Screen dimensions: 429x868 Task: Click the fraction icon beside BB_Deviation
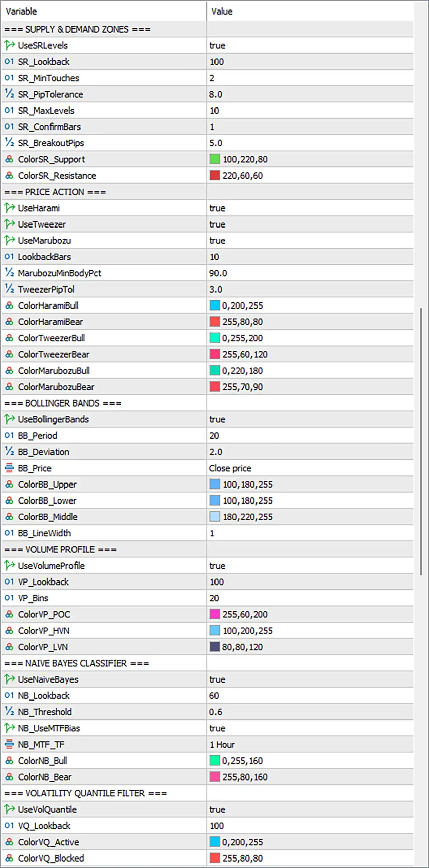9,451
